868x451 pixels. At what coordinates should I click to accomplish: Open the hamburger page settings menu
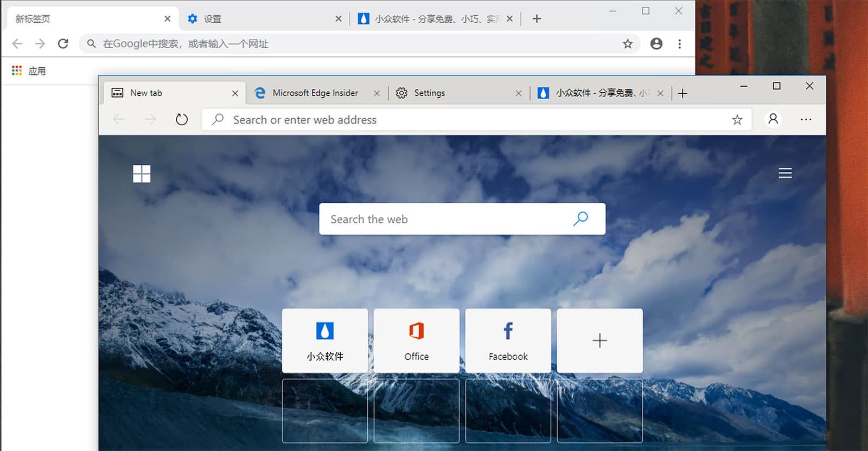(x=785, y=173)
